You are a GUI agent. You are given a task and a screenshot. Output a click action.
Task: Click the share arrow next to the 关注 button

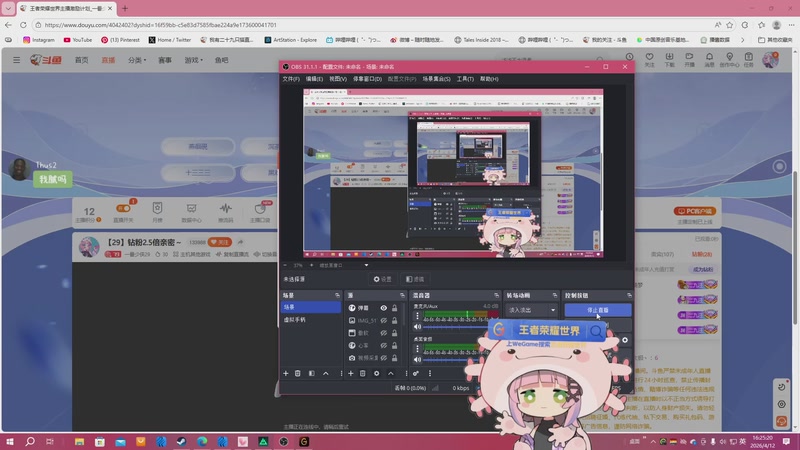(x=240, y=242)
